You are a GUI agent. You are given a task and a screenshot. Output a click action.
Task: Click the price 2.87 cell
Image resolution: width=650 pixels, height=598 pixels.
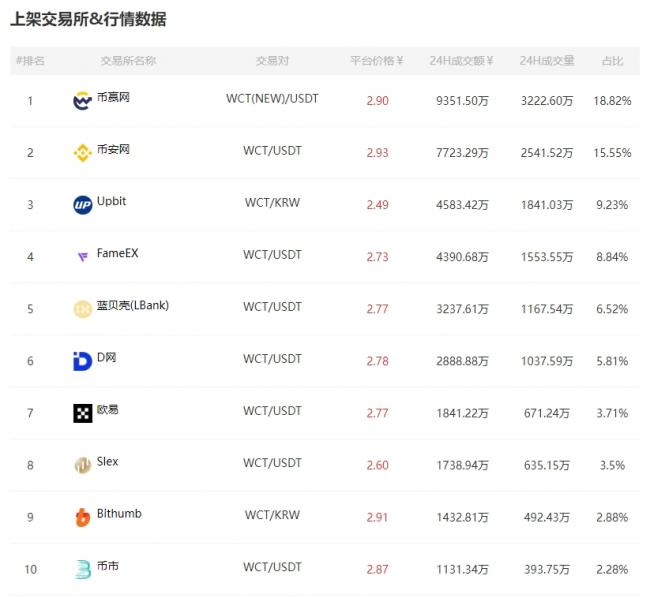coord(377,569)
